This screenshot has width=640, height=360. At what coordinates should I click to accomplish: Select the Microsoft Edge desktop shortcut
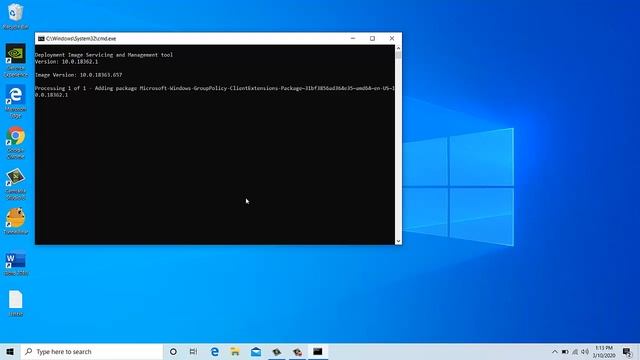16,101
